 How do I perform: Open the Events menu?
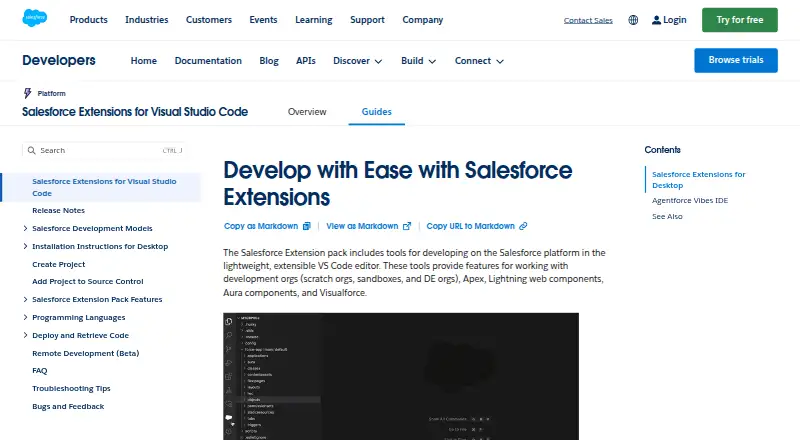click(x=263, y=20)
